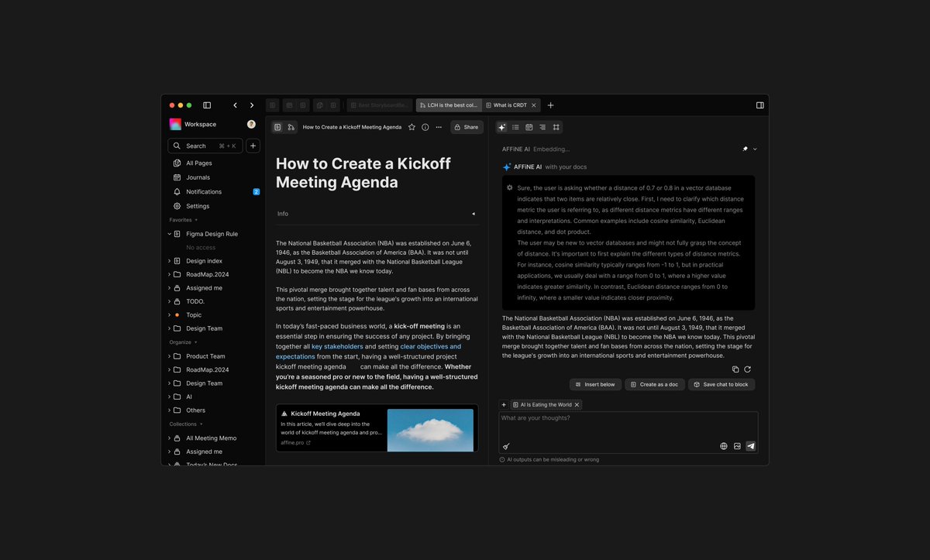The height and width of the screenshot is (560, 930).
Task: Collapse the Info section arrow
Action: point(474,214)
